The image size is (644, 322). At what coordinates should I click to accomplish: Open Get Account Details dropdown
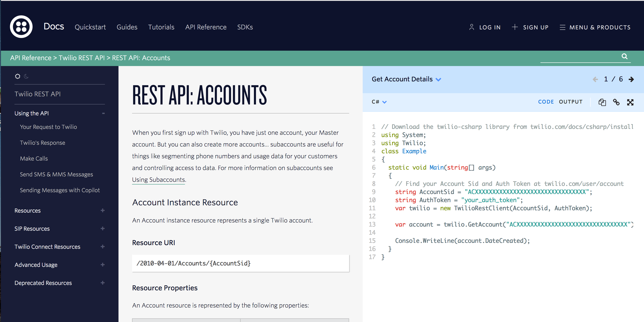click(406, 79)
